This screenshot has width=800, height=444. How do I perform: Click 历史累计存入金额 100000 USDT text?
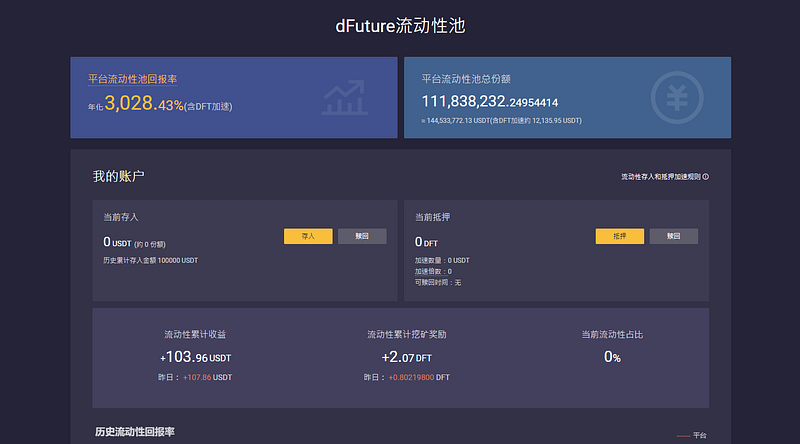151,260
